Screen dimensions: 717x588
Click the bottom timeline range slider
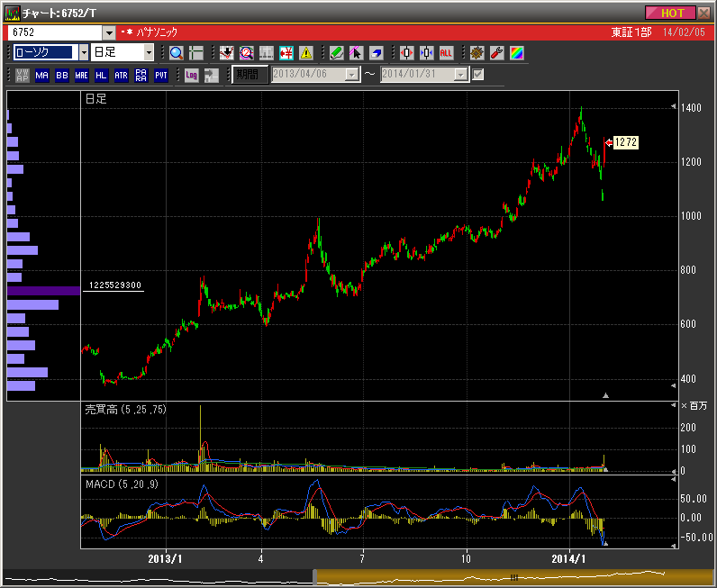click(513, 577)
